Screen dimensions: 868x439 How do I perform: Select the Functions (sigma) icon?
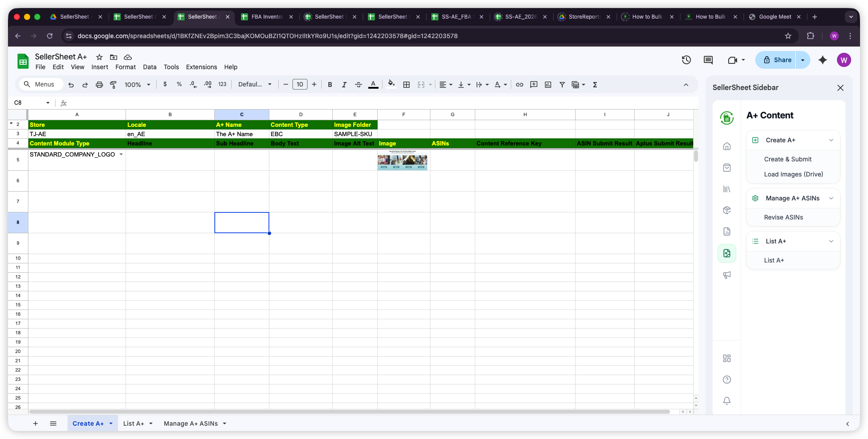595,84
